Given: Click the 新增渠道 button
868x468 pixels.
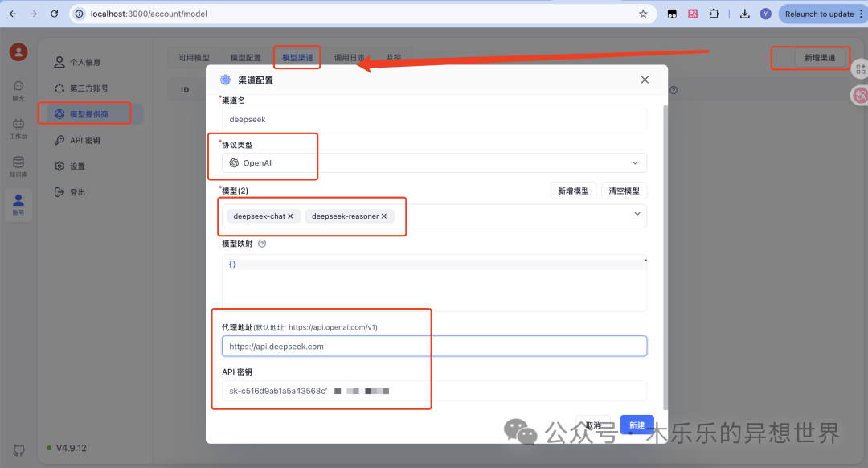Looking at the screenshot, I should [819, 58].
